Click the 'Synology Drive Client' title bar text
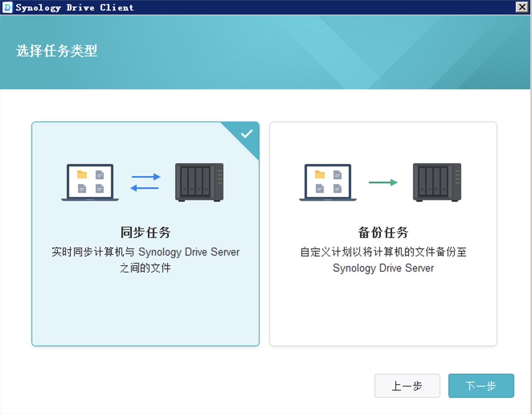 [x=75, y=7]
